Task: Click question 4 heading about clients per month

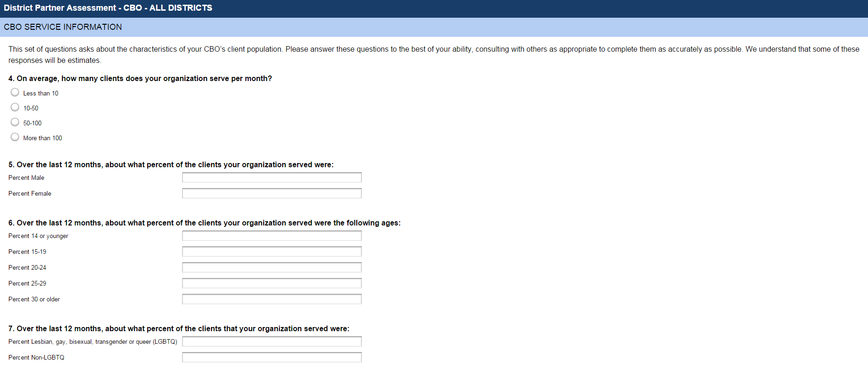Action: 140,78
